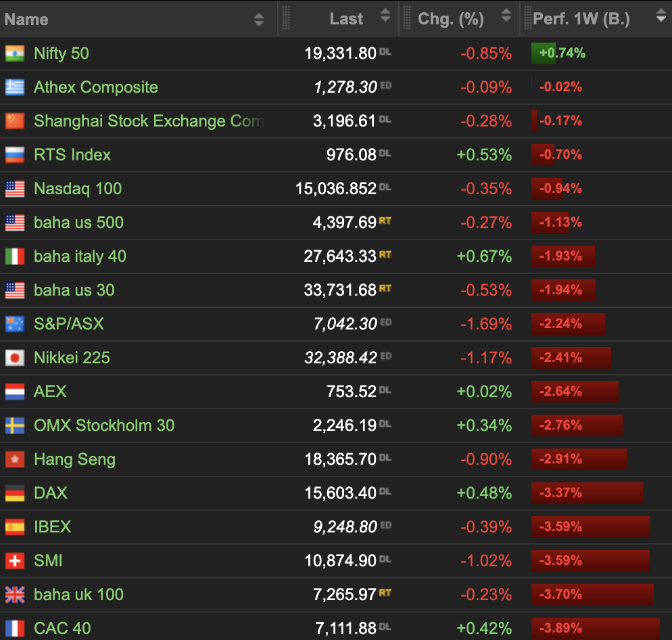
Task: Click the India flag beside Nifty 50
Action: pos(15,53)
